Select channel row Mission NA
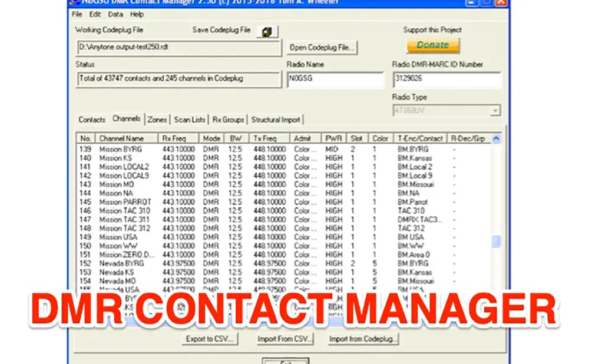The width and height of the screenshot is (589, 364). [x=284, y=193]
